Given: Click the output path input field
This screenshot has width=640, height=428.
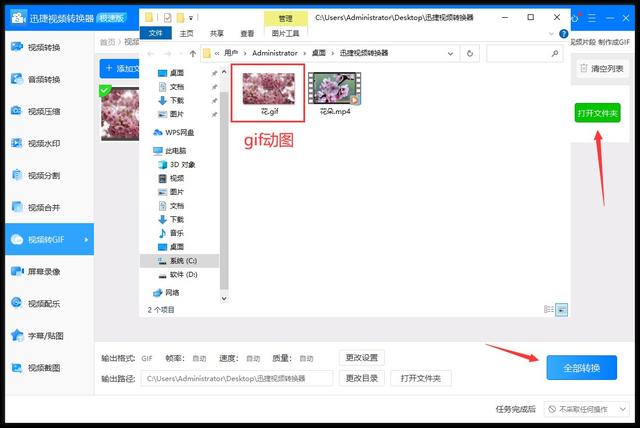Looking at the screenshot, I should pos(237,379).
